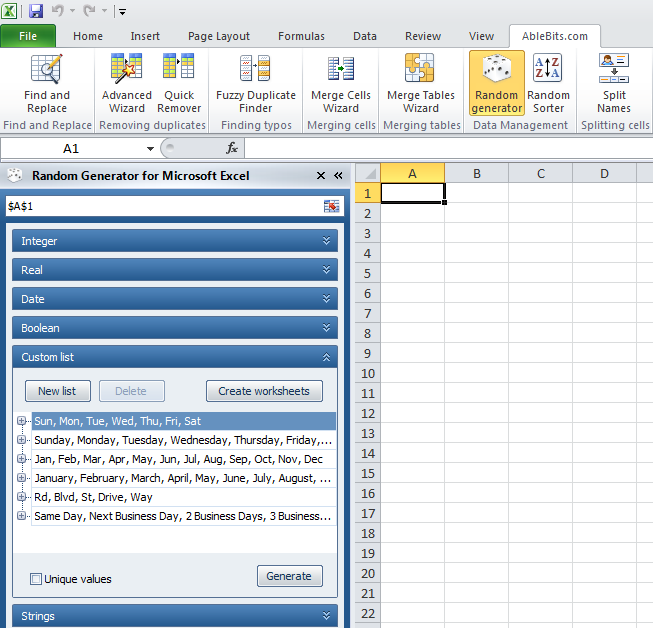Launch Advanced Wizard for duplicates
Screen dimensions: 653x628
[127, 84]
